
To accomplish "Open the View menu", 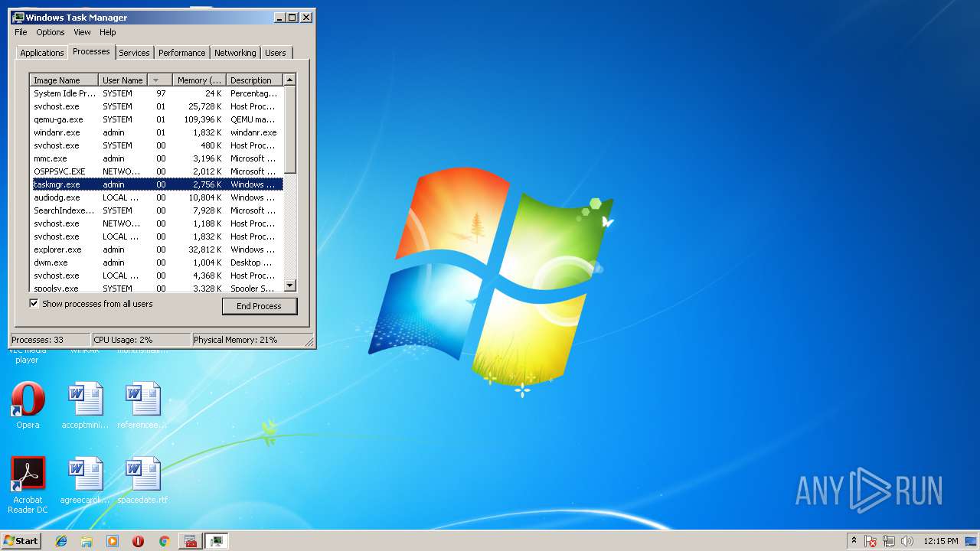I will tap(82, 32).
